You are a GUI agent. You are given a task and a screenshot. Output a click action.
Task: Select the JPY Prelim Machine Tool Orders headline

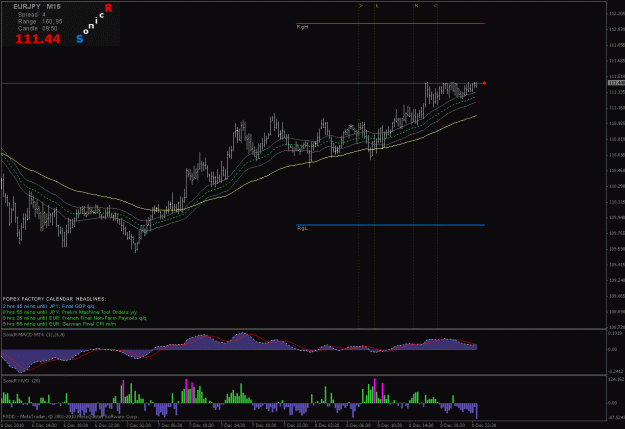pos(70,312)
